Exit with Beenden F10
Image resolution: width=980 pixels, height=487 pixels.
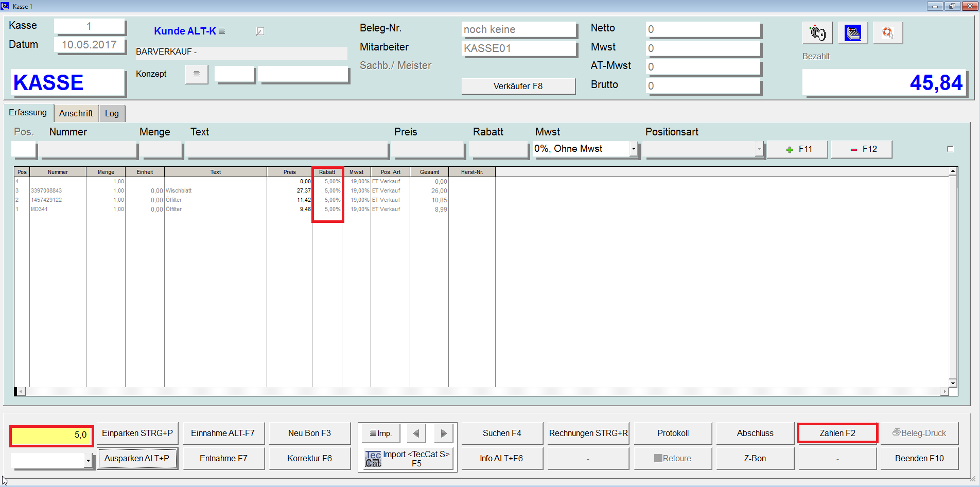(919, 459)
